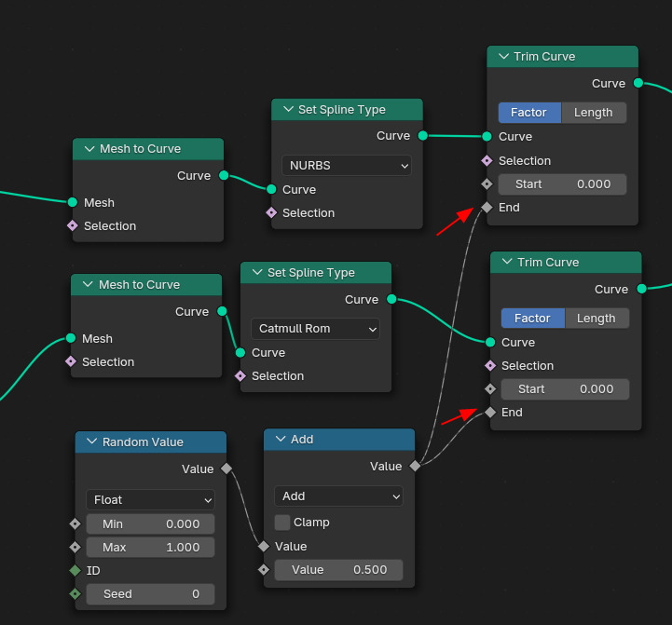Click Curve input socket of Catmull Rom node

coord(240,353)
